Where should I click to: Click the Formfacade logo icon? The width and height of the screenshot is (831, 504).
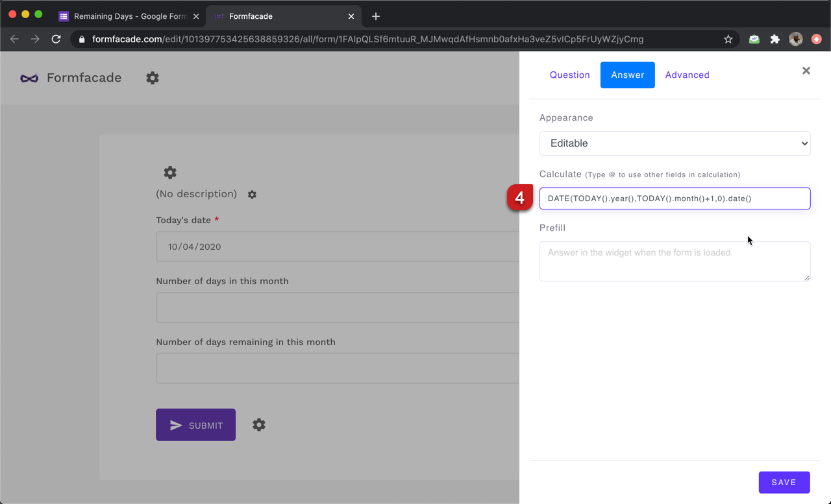29,78
